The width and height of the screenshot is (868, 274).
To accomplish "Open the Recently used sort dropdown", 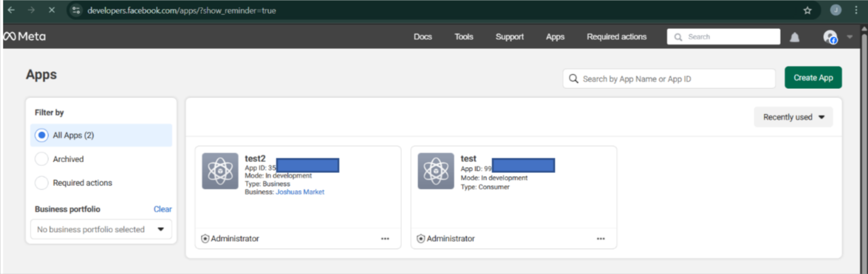I will pyautogui.click(x=793, y=117).
